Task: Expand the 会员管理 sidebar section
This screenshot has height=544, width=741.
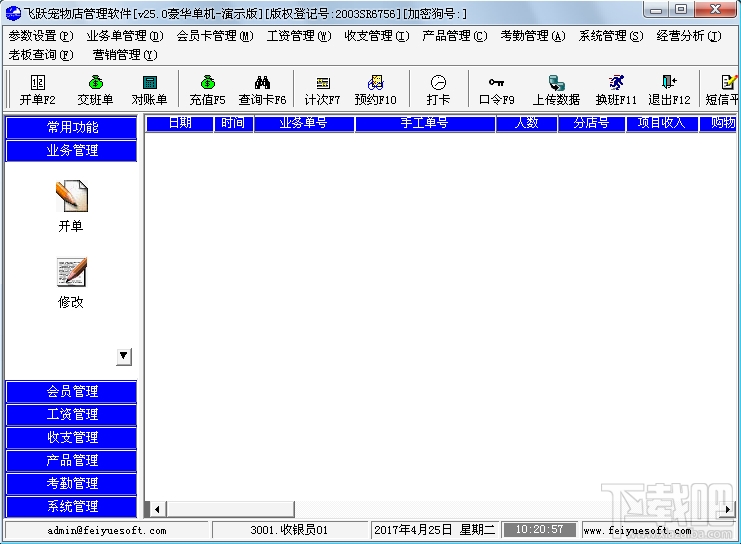Action: pos(71,391)
